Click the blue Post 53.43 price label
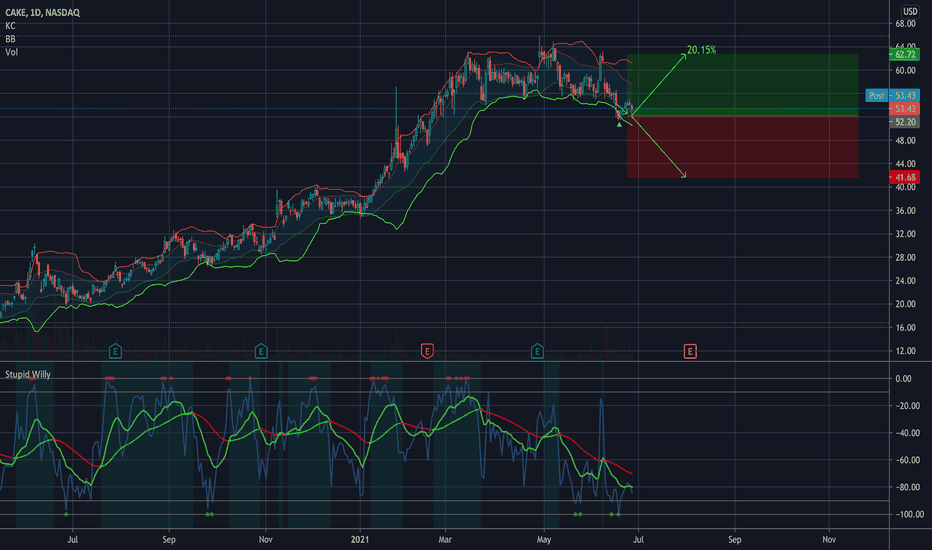Screen dimensions: 932x550 (x=892, y=96)
